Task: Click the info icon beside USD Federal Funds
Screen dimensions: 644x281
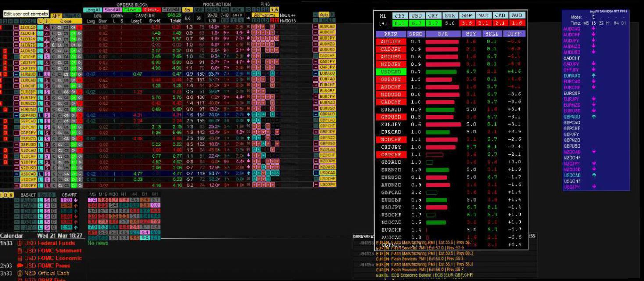Action: [x=19, y=243]
